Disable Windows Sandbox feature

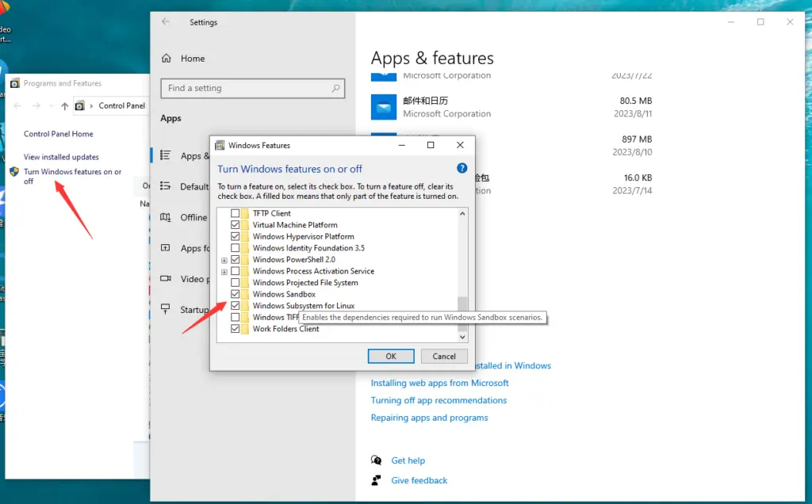click(x=236, y=294)
